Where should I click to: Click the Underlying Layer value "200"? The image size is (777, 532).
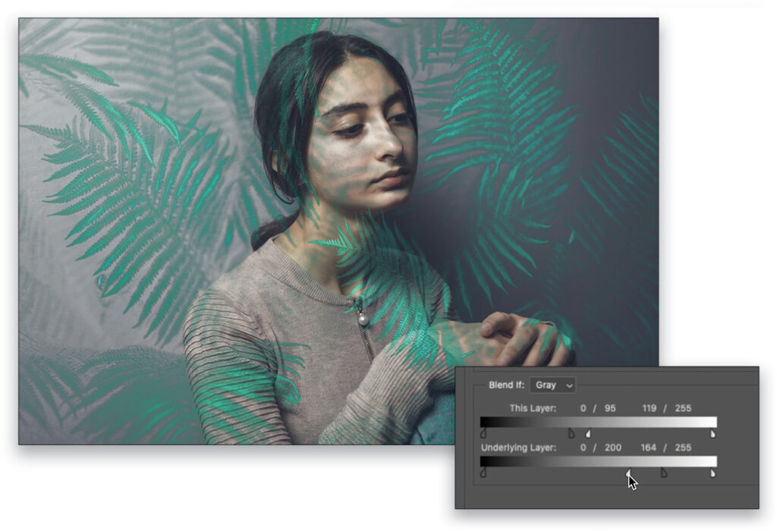613,447
